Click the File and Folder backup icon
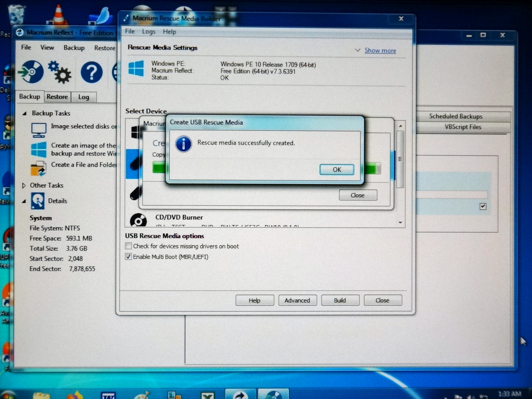Screen dimensions: 532x399 tap(38, 169)
